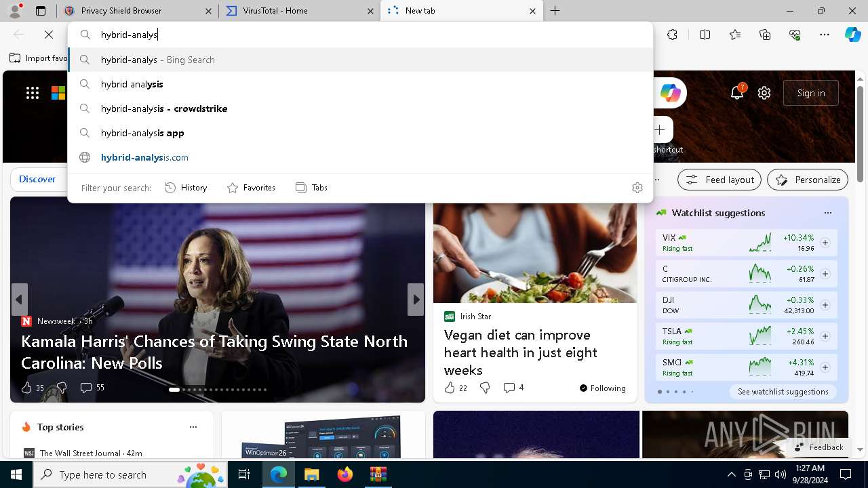Open page settings gear icon

(x=764, y=93)
